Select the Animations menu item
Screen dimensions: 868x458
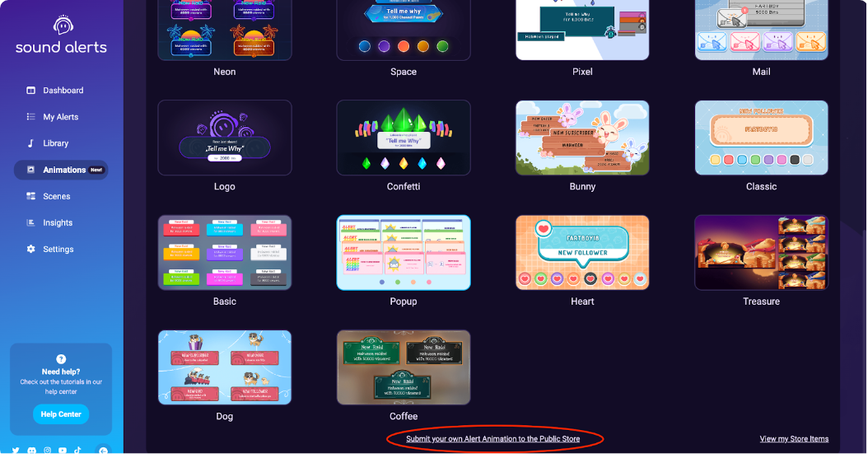[x=61, y=170]
